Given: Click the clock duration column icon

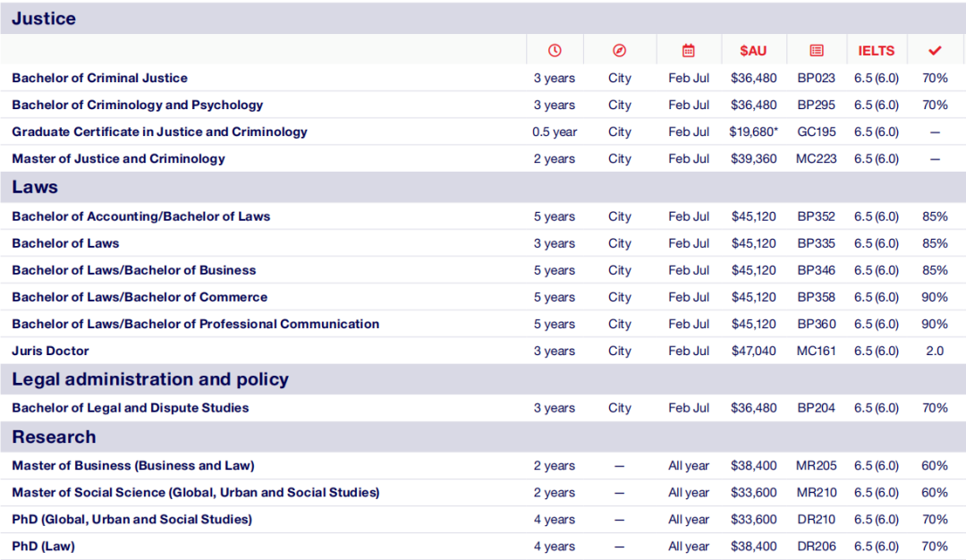Looking at the screenshot, I should pos(555,50).
